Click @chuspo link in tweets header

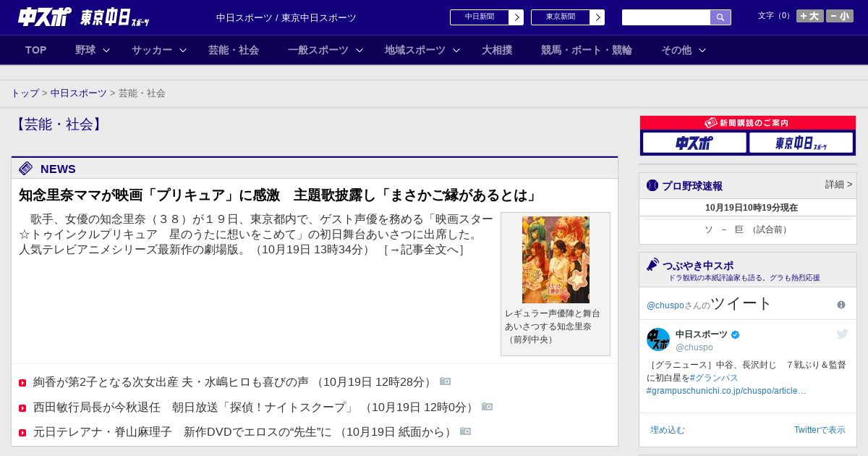point(665,305)
